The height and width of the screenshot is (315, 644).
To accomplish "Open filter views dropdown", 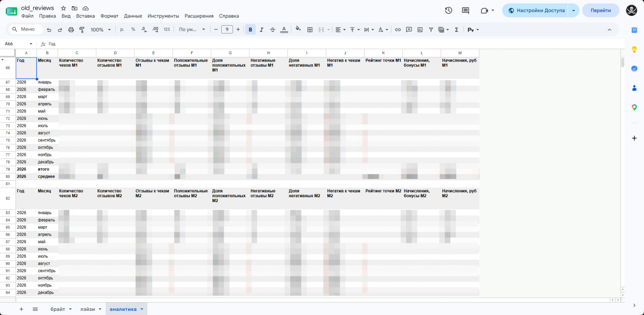I will (x=444, y=29).
